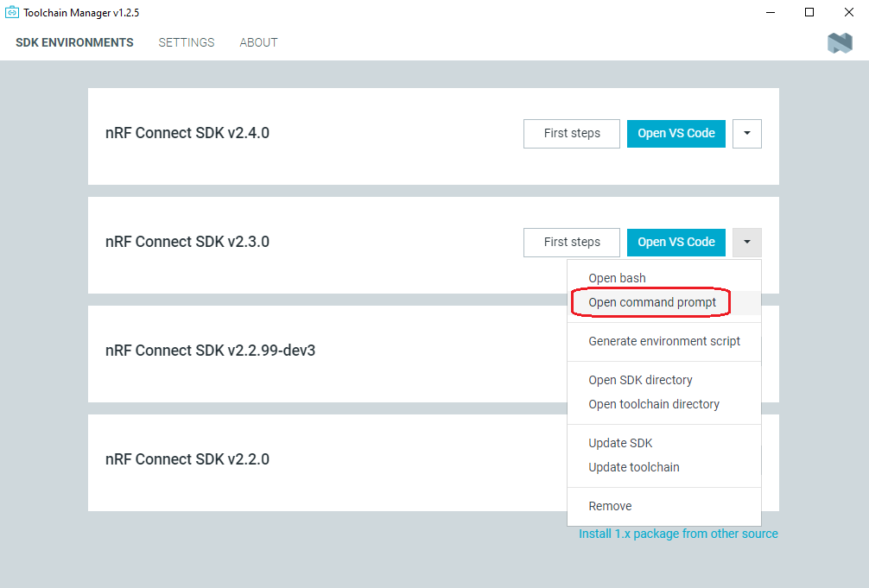Image resolution: width=869 pixels, height=588 pixels.
Task: Click Install 1.x package from other source link
Action: [x=678, y=534]
